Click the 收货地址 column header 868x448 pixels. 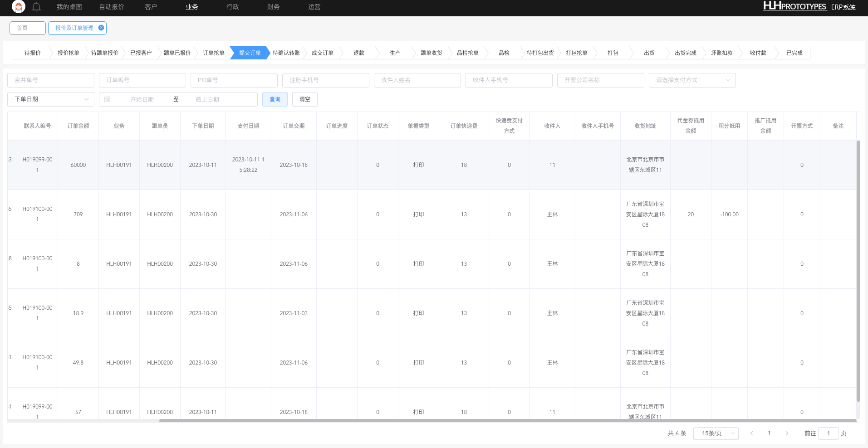pyautogui.click(x=645, y=126)
